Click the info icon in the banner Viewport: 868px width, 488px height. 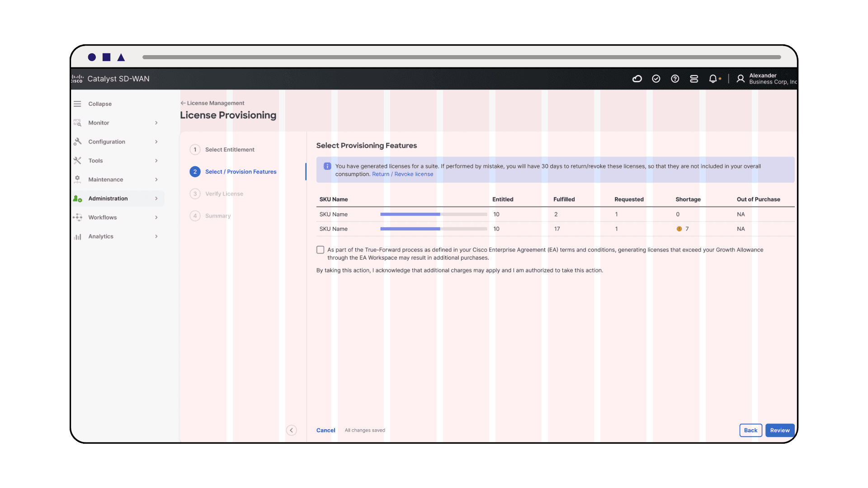pos(327,166)
